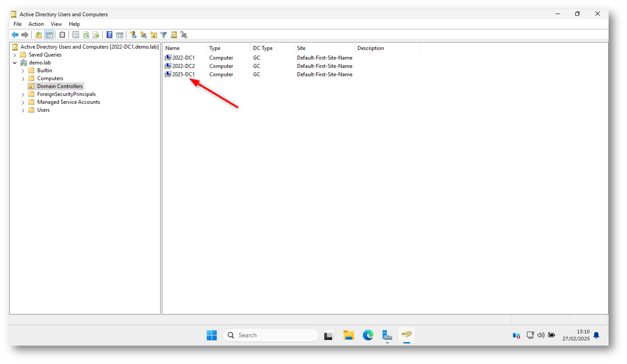Toggle the Show/Hide Action Pane icon
Image resolution: width=627 pixels, height=364 pixels.
[x=120, y=35]
